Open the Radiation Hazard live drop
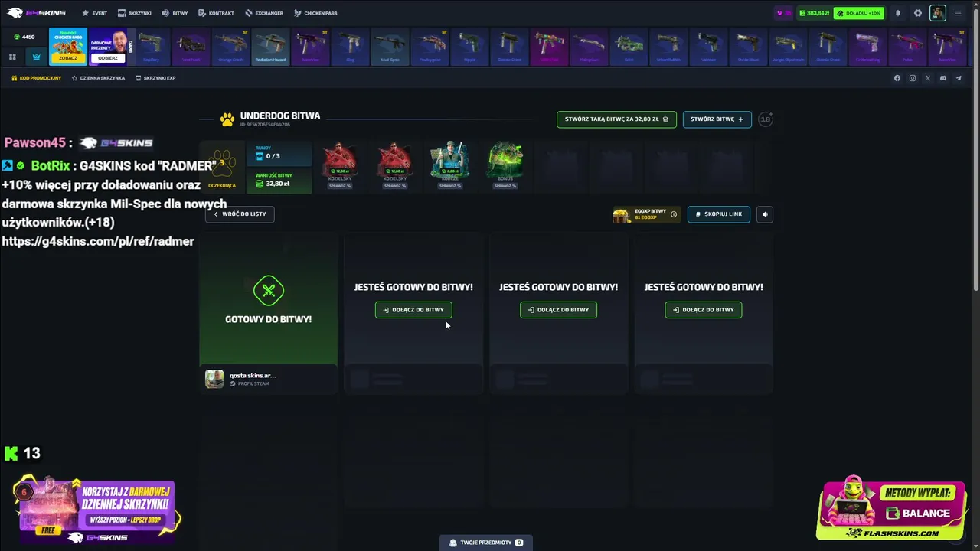Screen dimensions: 980x551 270,47
